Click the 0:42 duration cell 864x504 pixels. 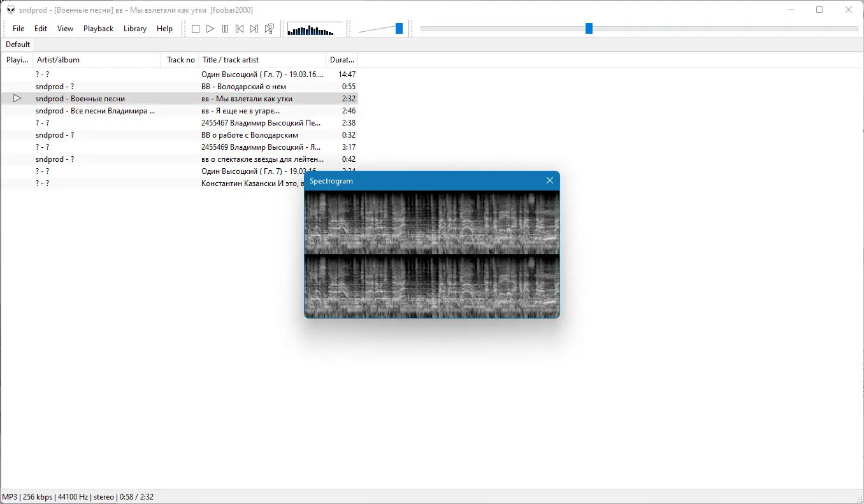(349, 159)
